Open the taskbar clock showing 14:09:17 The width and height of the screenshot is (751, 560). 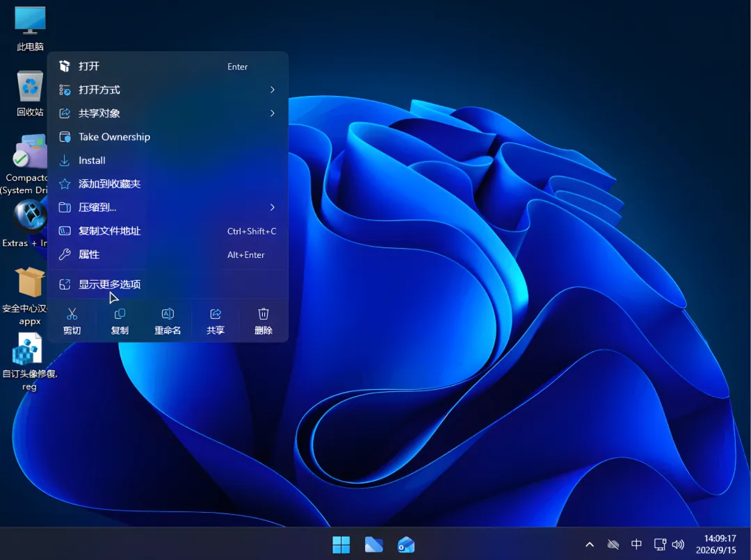tap(716, 545)
